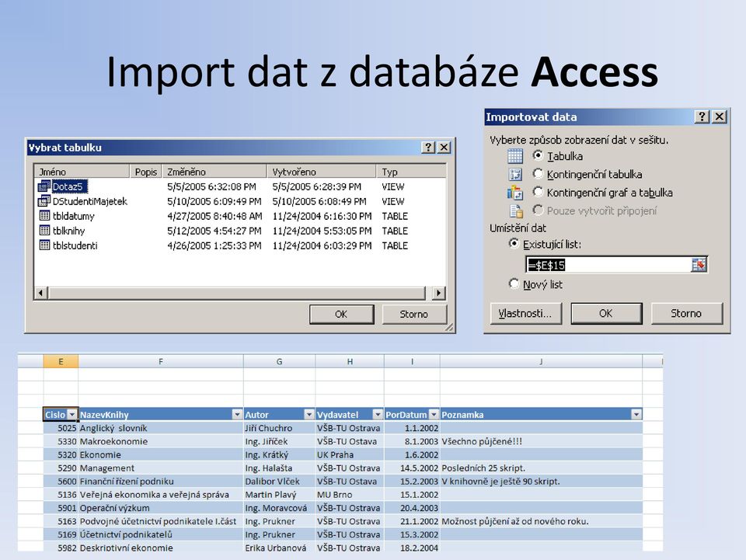This screenshot has width=746, height=560.
Task: Click the cell 'Ing. Krátký'
Action: (279, 455)
